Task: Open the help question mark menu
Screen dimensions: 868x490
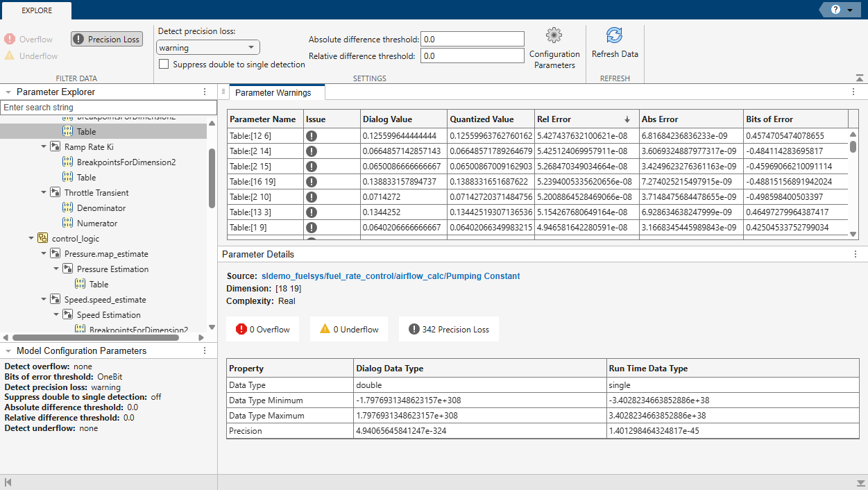Action: pos(835,10)
